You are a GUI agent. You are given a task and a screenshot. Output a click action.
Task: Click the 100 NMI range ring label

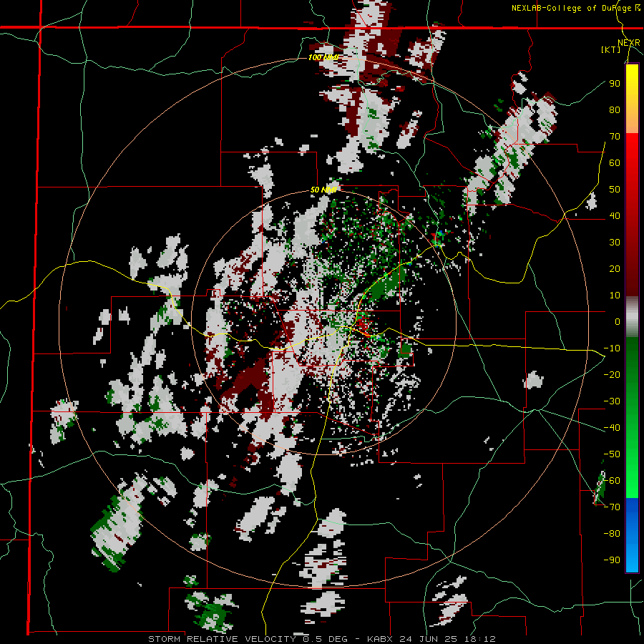click(323, 57)
